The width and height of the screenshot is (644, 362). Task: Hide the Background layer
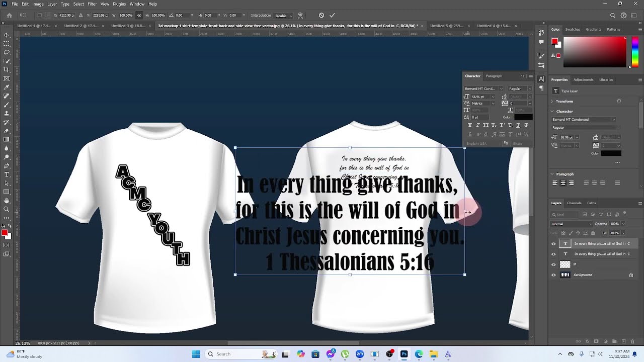(554, 275)
